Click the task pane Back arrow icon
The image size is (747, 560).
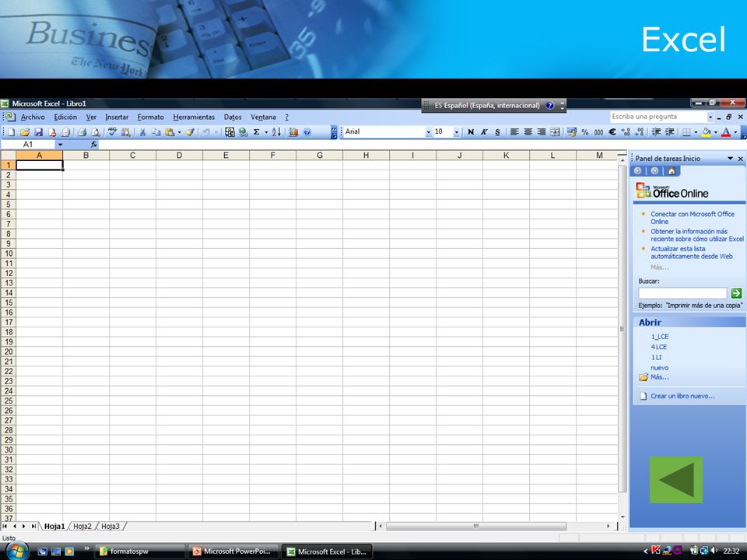(638, 171)
